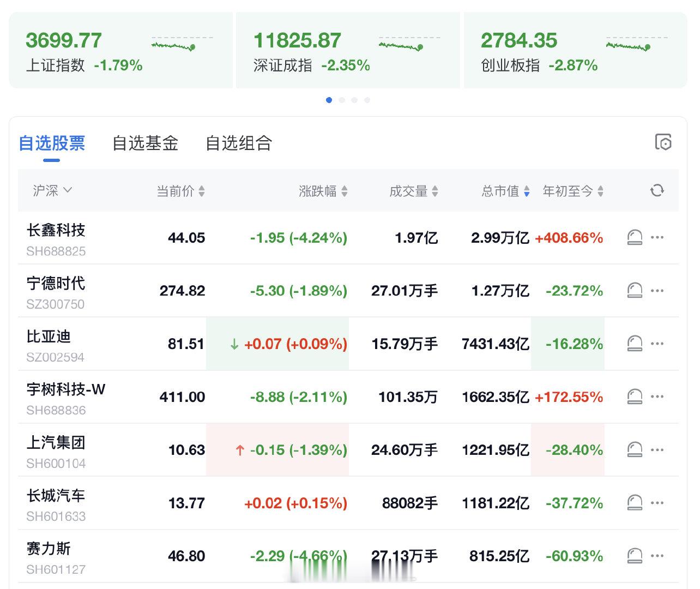Click 长鑫科技 year-to-date +408.66%

click(x=569, y=238)
